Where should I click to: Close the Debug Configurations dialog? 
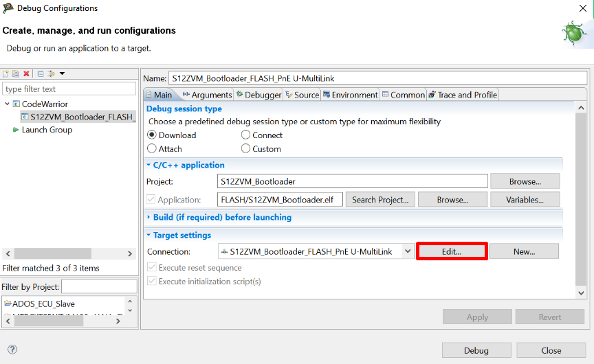coord(551,350)
